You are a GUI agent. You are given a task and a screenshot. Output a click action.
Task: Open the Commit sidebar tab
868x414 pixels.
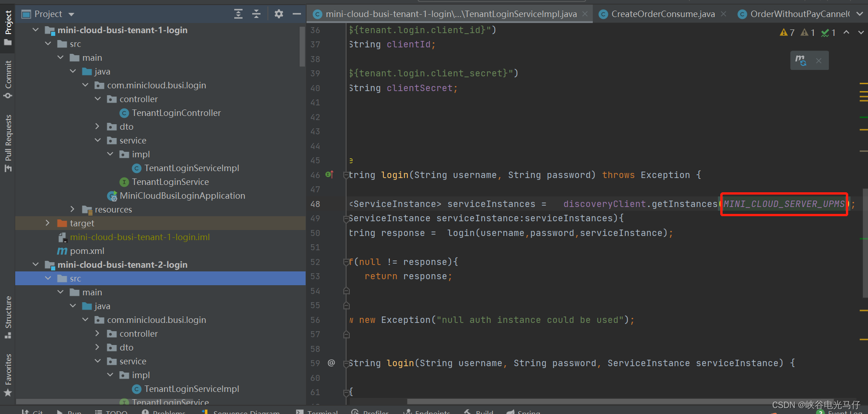tap(8, 79)
